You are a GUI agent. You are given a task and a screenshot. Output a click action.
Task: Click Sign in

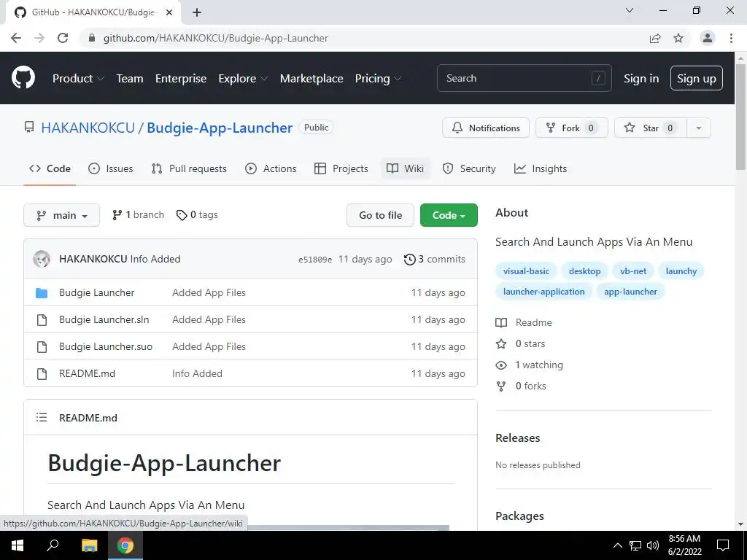(641, 79)
